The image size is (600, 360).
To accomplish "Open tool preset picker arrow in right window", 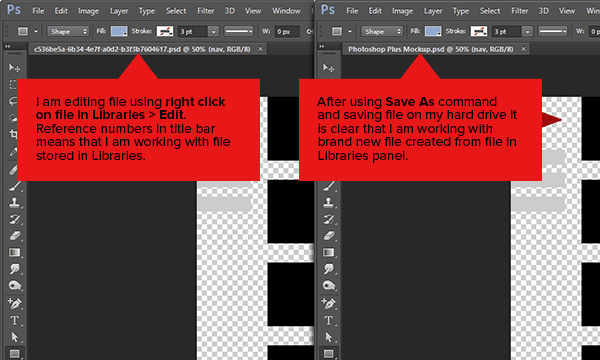I will point(350,31).
